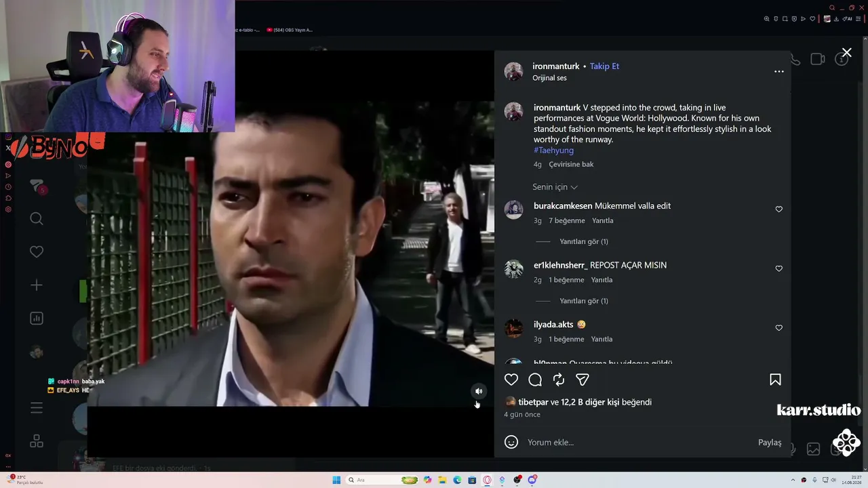Open notifications heart in left sidebar
868x488 pixels.
pos(37,251)
